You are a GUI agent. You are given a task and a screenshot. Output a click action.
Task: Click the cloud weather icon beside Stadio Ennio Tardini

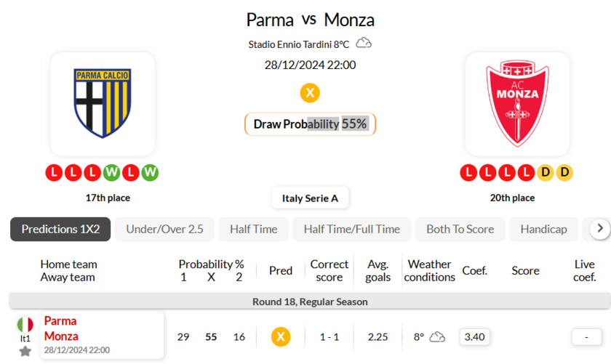tap(364, 44)
